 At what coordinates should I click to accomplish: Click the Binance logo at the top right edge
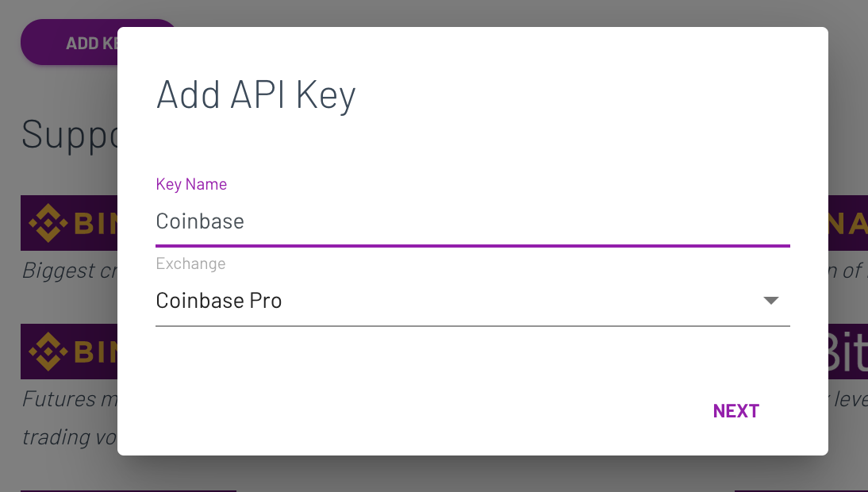point(849,223)
